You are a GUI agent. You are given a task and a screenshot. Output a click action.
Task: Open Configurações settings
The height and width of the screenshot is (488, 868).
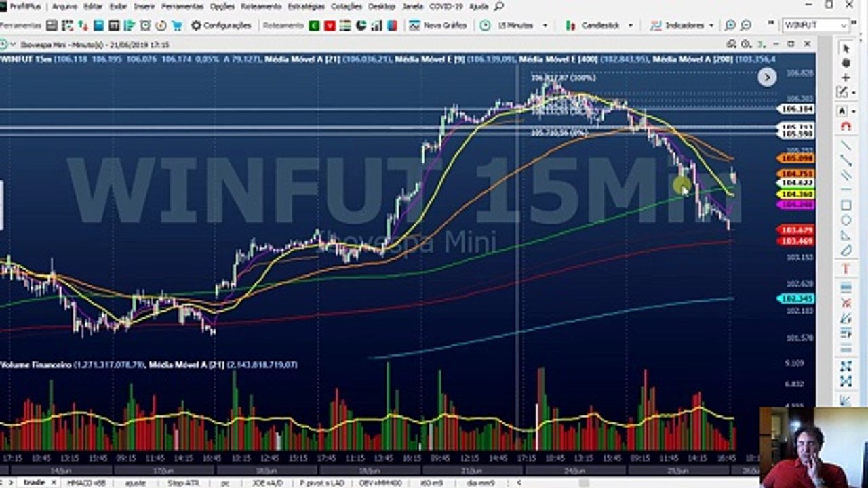click(x=221, y=26)
